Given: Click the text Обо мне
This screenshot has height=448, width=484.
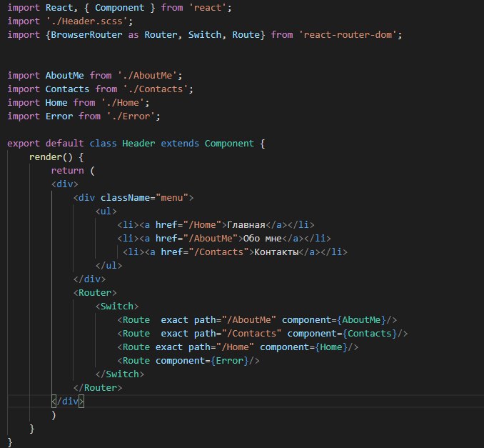Looking at the screenshot, I should click(x=263, y=239).
